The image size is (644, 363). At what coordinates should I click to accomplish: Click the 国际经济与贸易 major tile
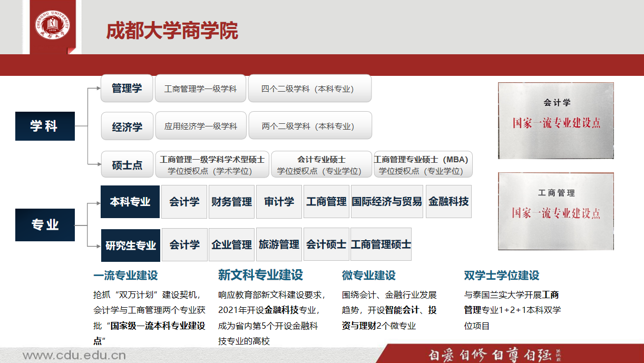[387, 202]
